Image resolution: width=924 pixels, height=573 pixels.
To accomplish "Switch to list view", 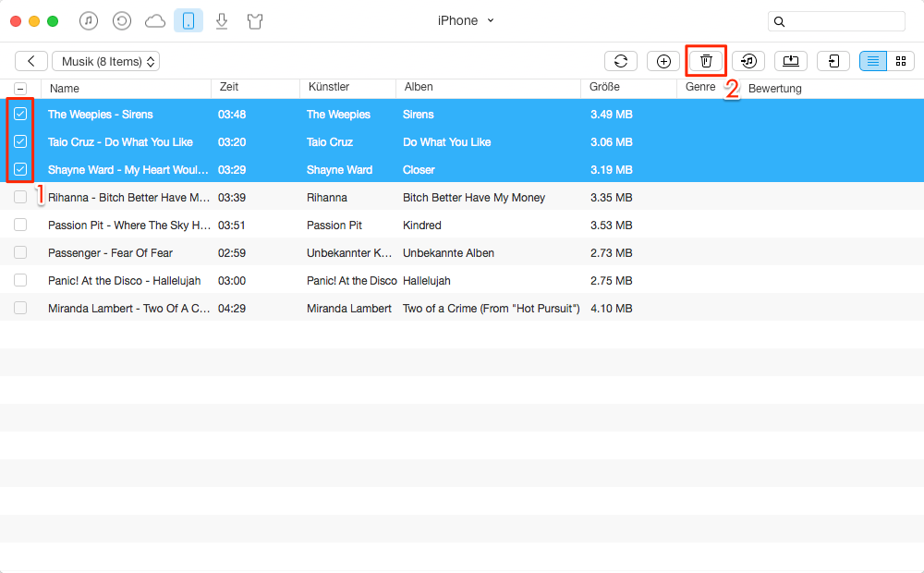I will coord(873,61).
